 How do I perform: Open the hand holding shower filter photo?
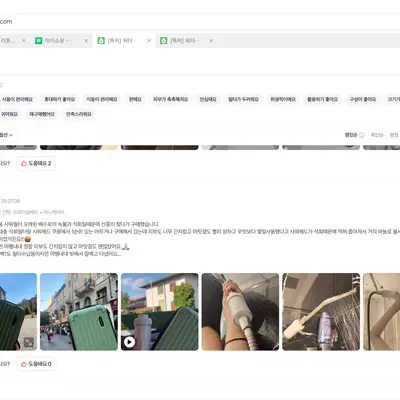240,312
